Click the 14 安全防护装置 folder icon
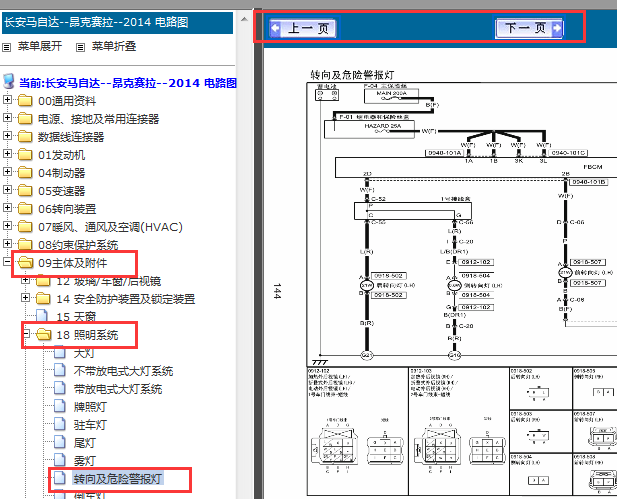Viewport: 617px width, 499px height. click(x=43, y=299)
